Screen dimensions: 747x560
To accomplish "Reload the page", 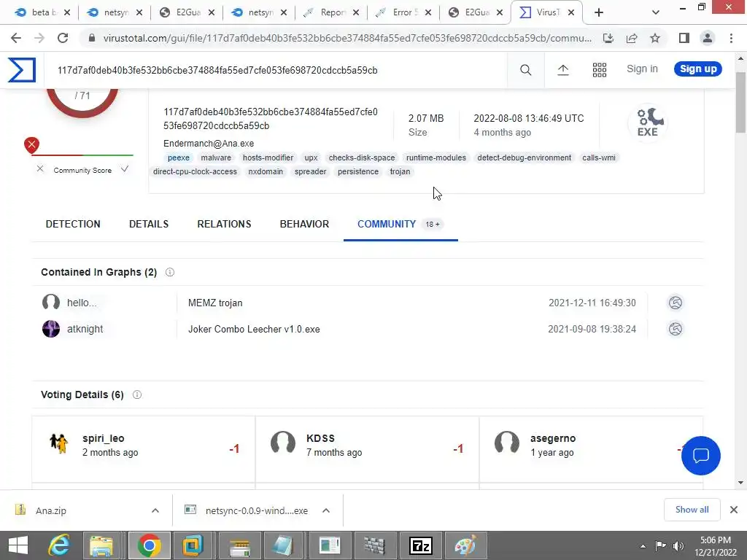I will [63, 38].
